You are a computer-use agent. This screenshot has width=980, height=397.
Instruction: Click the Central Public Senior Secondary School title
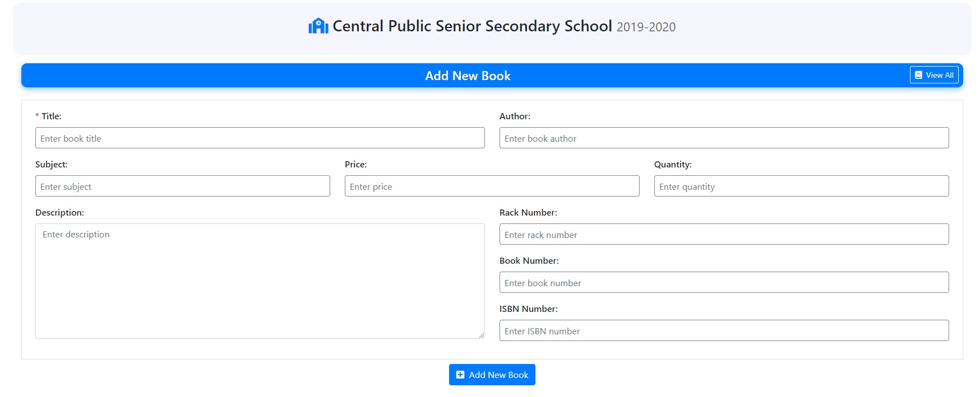[471, 26]
